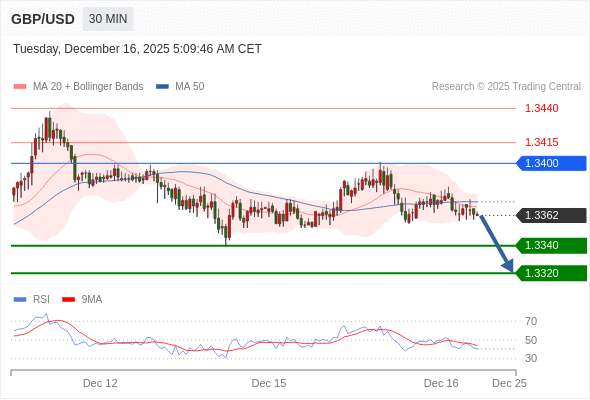590x400 pixels.
Task: Click the Dec 12 date axis label
Action: (100, 383)
